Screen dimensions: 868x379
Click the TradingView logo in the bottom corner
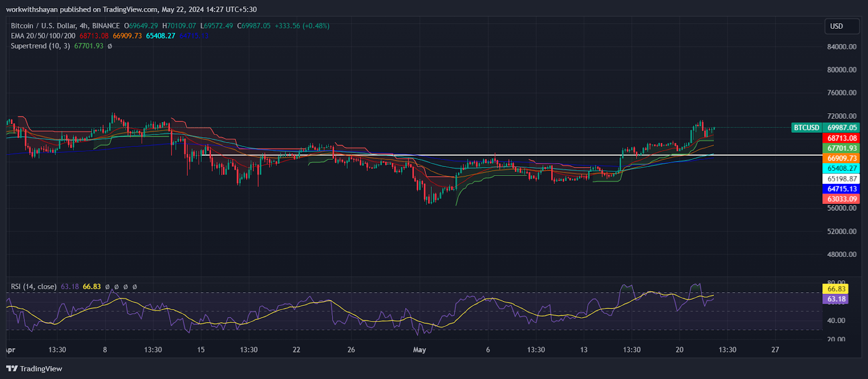34,369
